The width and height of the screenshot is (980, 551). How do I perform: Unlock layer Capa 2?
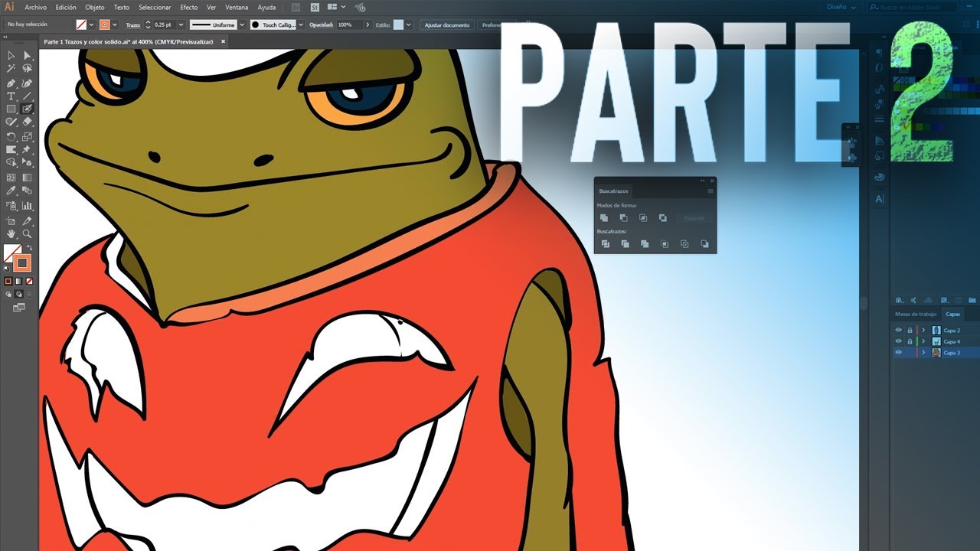(910, 330)
